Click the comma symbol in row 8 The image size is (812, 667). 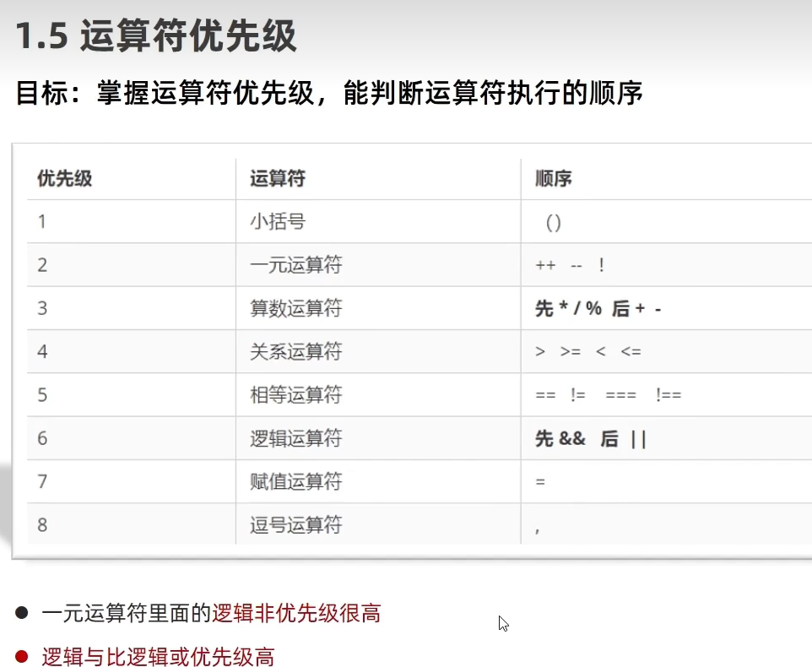click(538, 529)
